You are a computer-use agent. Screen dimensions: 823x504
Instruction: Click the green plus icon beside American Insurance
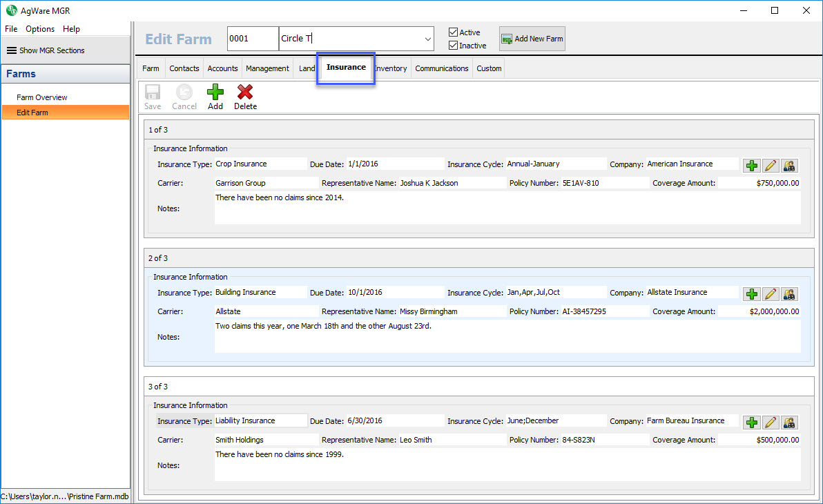[751, 166]
